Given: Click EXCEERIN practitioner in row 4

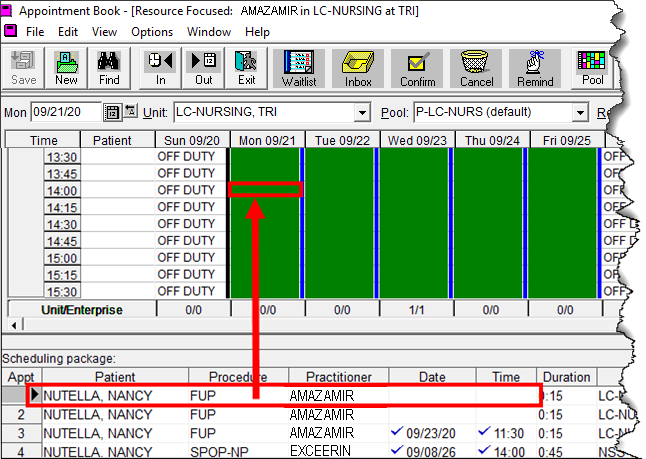Looking at the screenshot, I should [x=321, y=452].
